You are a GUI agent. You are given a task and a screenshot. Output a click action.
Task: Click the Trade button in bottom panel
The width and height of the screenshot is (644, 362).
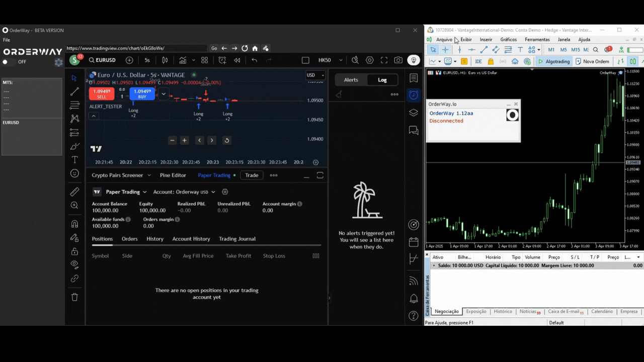coord(252,175)
